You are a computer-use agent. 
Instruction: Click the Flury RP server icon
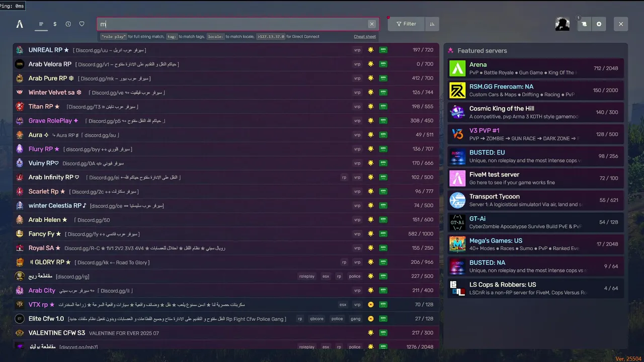click(x=20, y=149)
